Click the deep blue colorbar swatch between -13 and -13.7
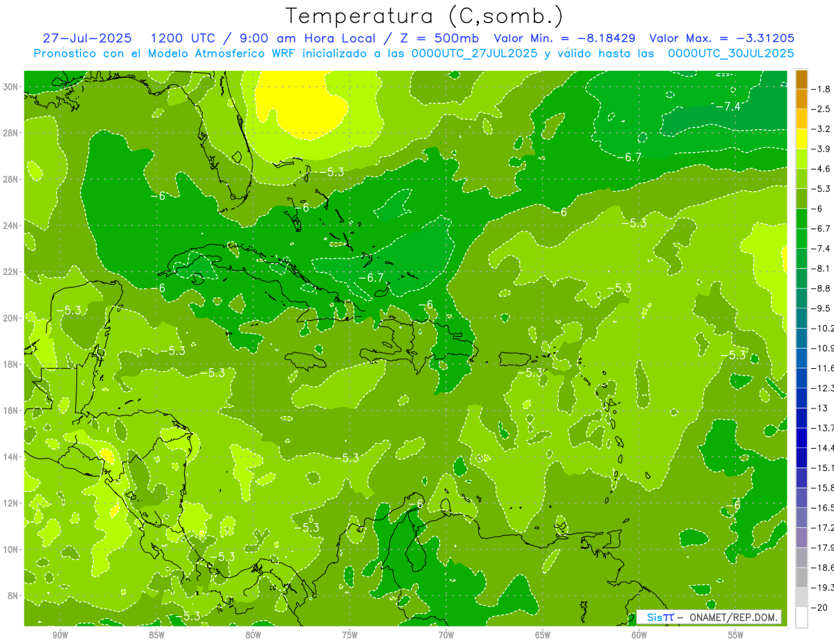The width and height of the screenshot is (834, 644). pyautogui.click(x=801, y=418)
